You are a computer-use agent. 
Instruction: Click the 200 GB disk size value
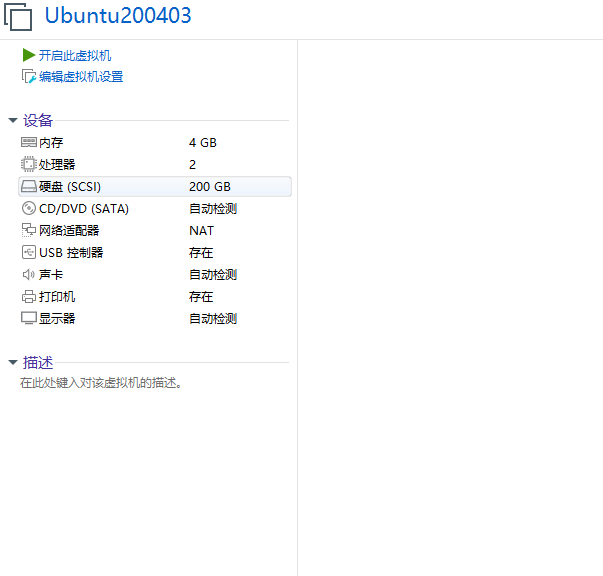click(210, 186)
